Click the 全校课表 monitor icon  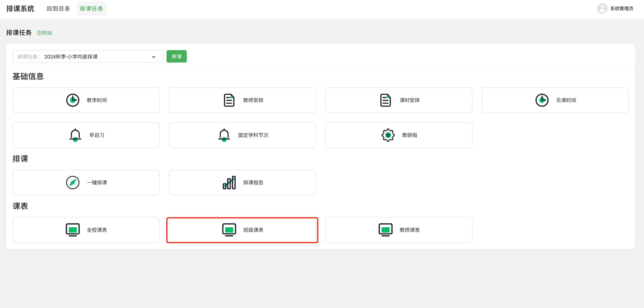click(x=73, y=230)
